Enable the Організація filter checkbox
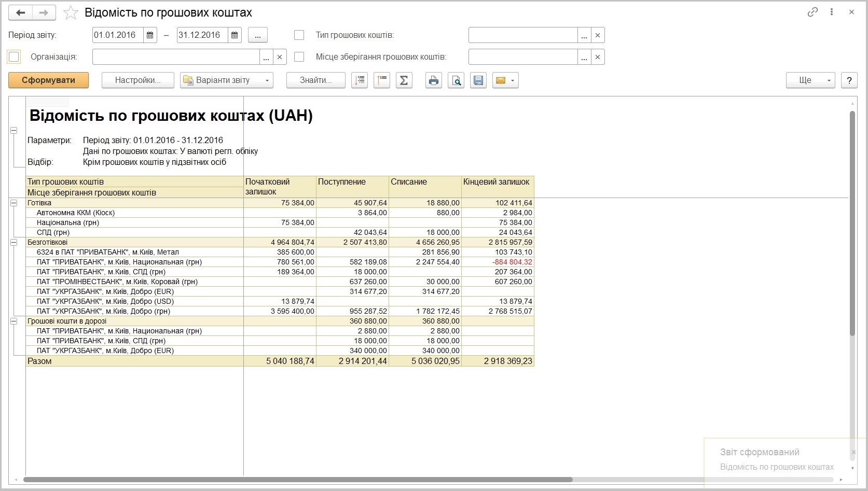Screen dimensions: 868x491 14,57
